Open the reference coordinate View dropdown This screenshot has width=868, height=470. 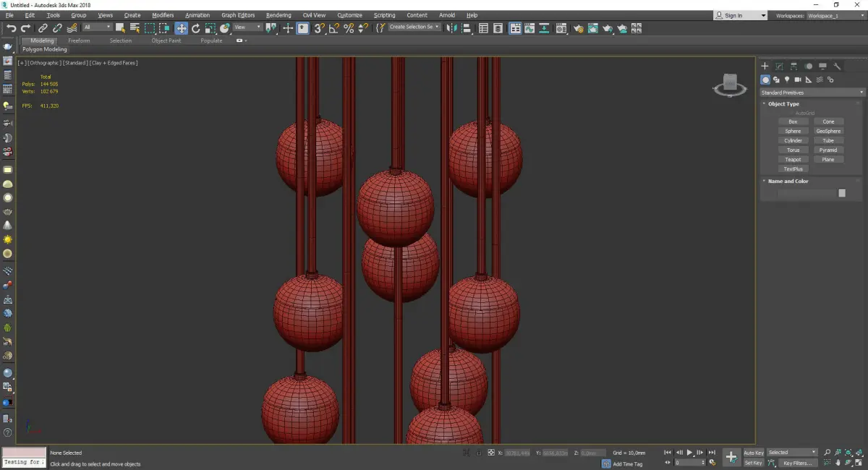click(x=247, y=27)
